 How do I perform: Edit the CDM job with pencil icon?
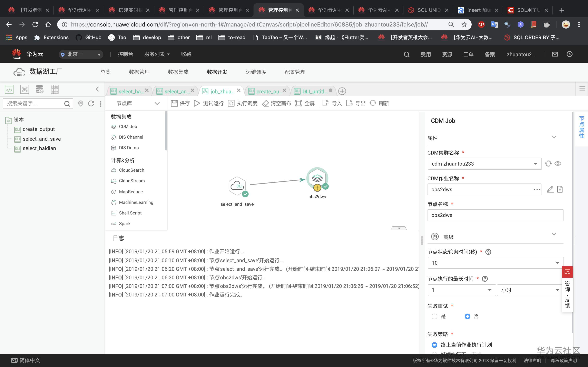pyautogui.click(x=550, y=189)
